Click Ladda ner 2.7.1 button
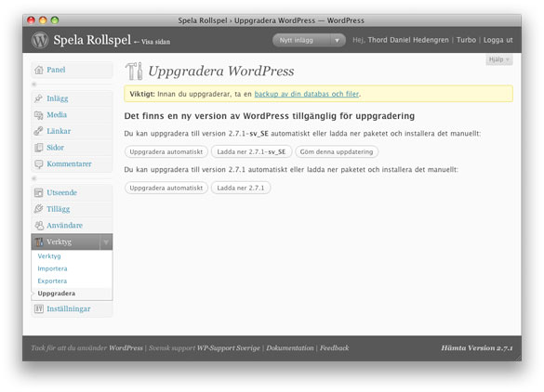This screenshot has height=392, width=544. click(241, 188)
